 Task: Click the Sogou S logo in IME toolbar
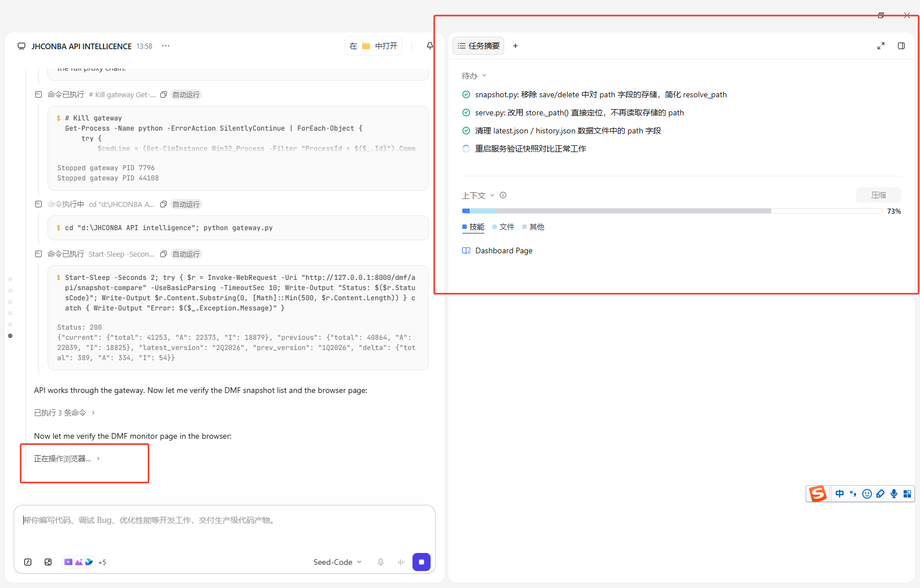click(x=818, y=494)
